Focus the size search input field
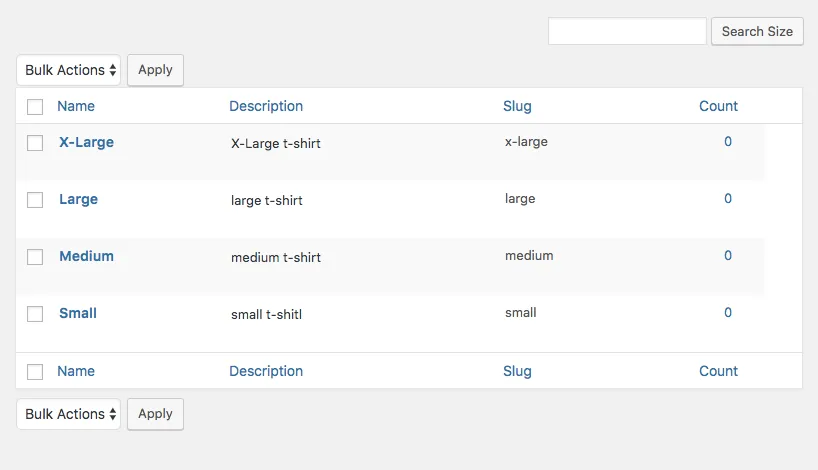 (x=627, y=31)
